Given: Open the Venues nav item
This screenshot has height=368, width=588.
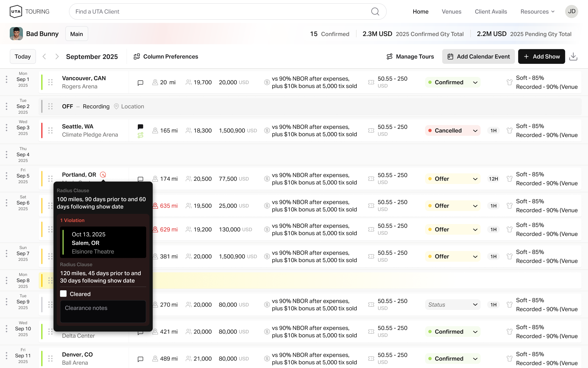Looking at the screenshot, I should 451,12.
